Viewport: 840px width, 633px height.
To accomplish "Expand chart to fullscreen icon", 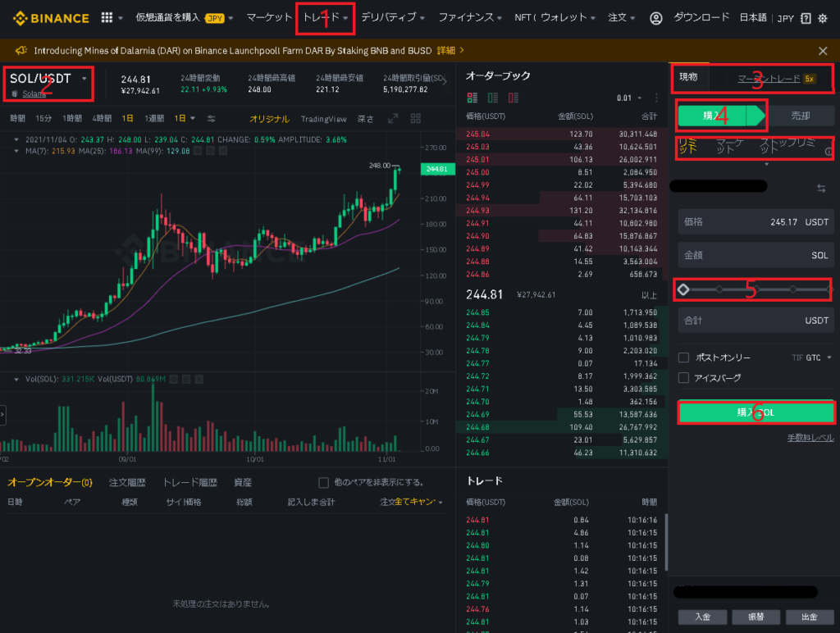I will pos(393,118).
